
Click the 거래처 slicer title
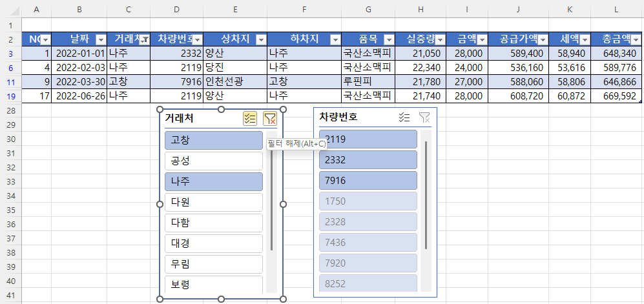click(x=179, y=119)
